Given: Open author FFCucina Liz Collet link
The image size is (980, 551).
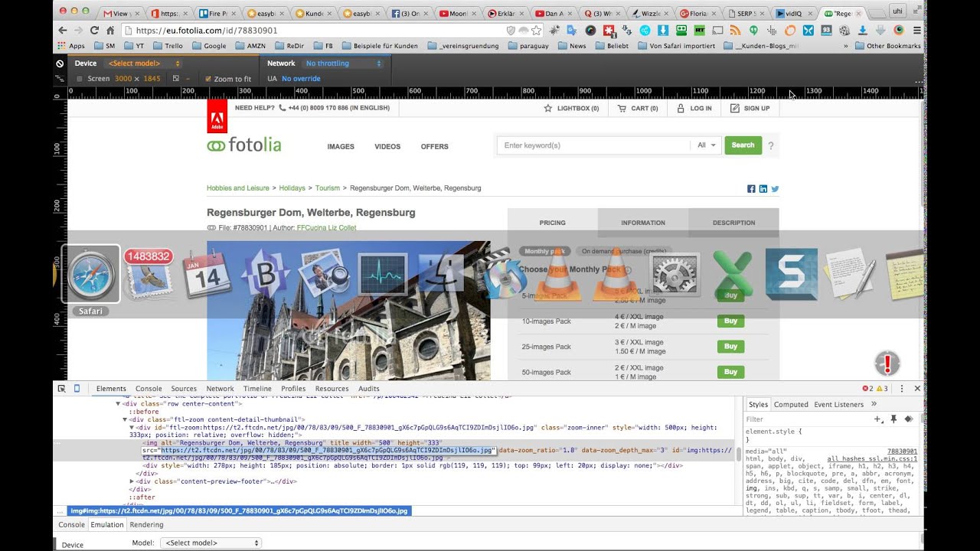Looking at the screenshot, I should click(x=326, y=228).
